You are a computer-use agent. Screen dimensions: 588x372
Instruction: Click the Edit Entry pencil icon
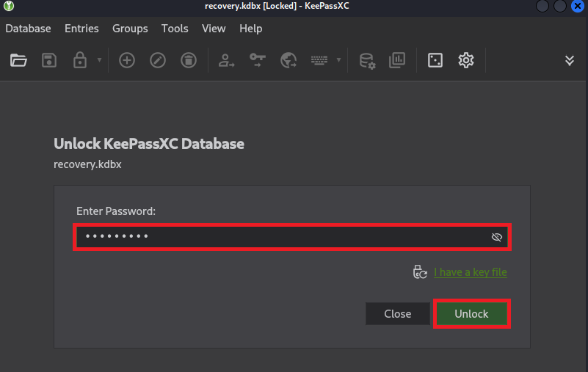158,60
